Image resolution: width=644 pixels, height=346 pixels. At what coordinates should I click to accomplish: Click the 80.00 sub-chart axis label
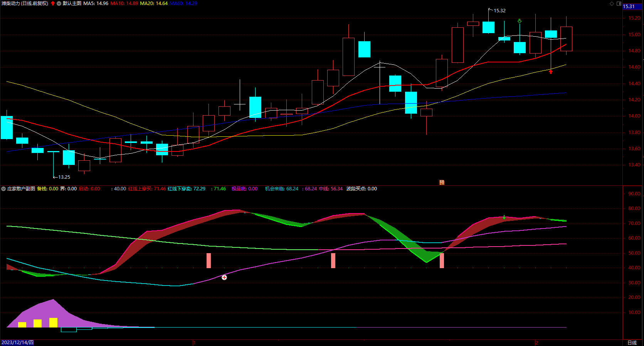click(x=634, y=208)
